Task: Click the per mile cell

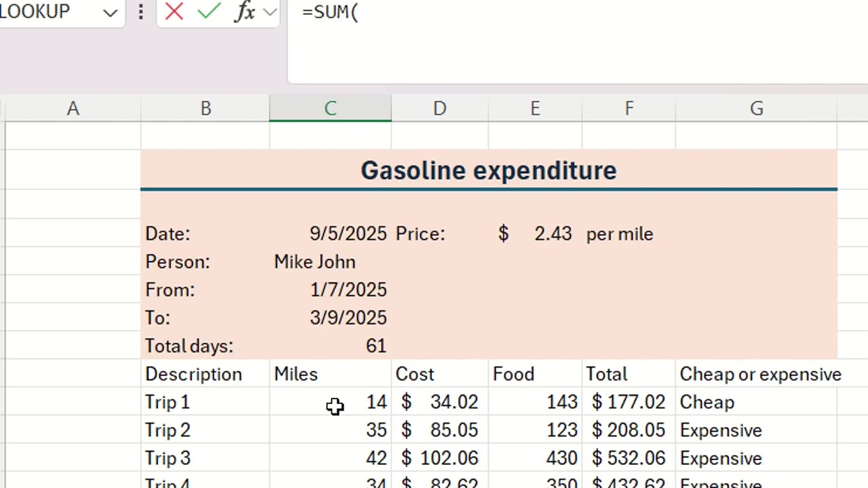Action: click(629, 234)
